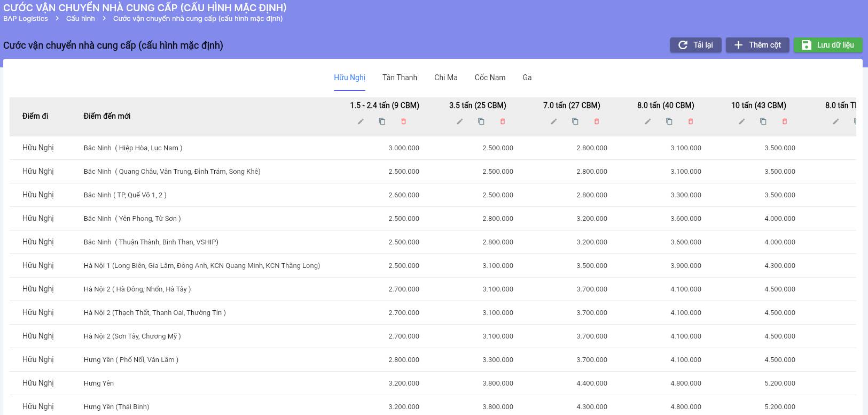Click the 3.000.000 price cell for Hiệp Hòa
Viewport: 868px width, 415px height.
point(403,148)
